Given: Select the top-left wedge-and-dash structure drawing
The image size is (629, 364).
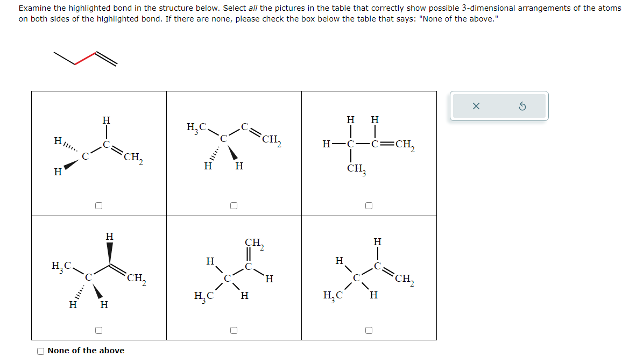Looking at the screenshot, I should click(97, 145).
